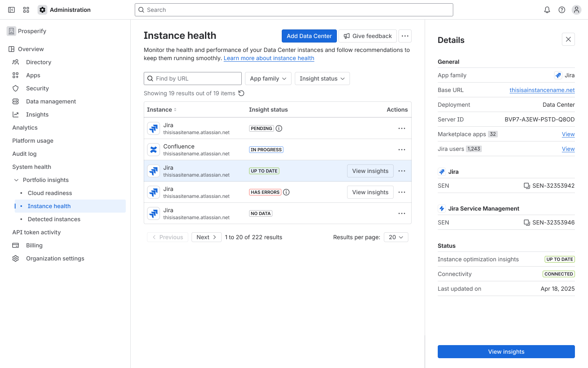The image size is (588, 368).
Task: Open the help question mark icon
Action: [x=562, y=10]
